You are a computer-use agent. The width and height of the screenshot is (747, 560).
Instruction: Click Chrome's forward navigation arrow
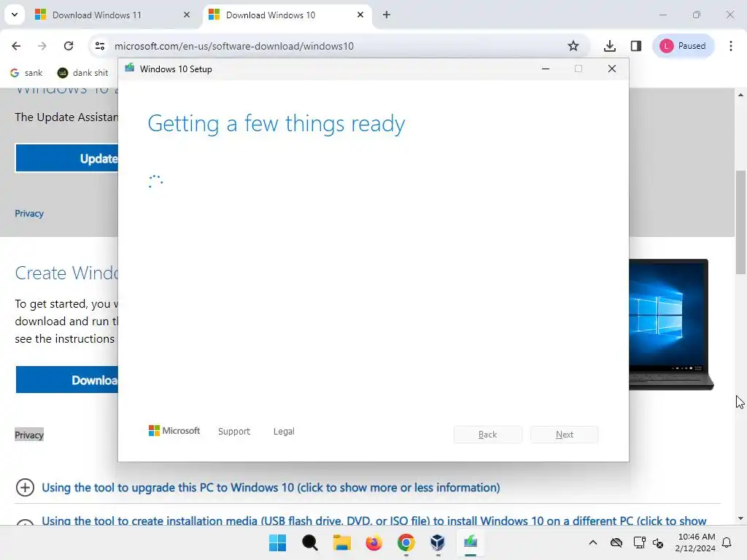[42, 46]
